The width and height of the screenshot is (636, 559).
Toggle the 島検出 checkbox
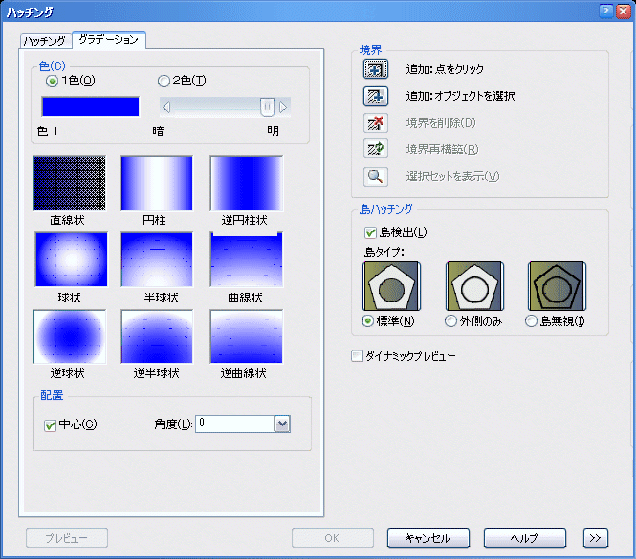370,233
